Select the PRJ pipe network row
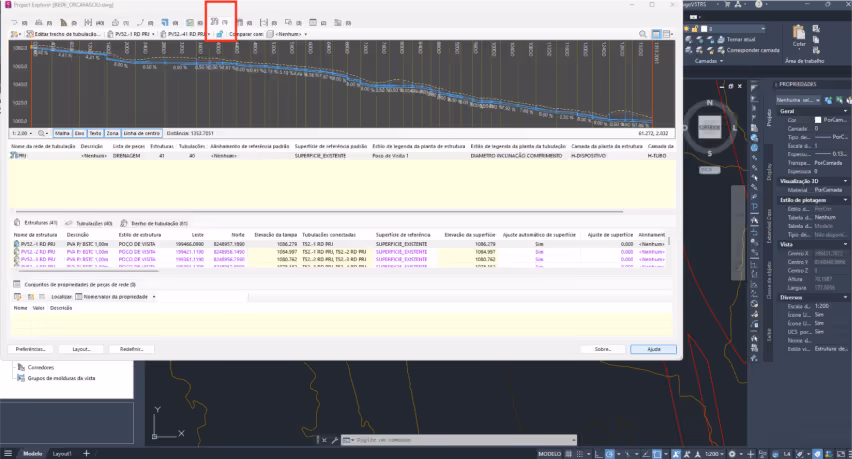Viewport: 852px width, 459px height. (342, 156)
